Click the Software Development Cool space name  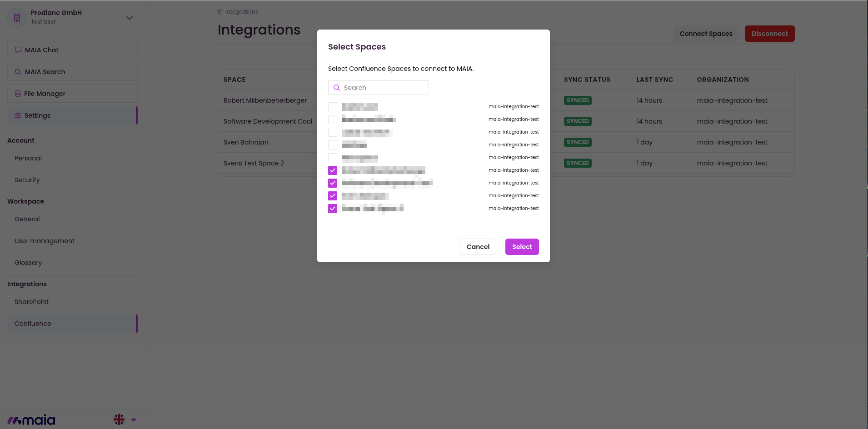268,121
